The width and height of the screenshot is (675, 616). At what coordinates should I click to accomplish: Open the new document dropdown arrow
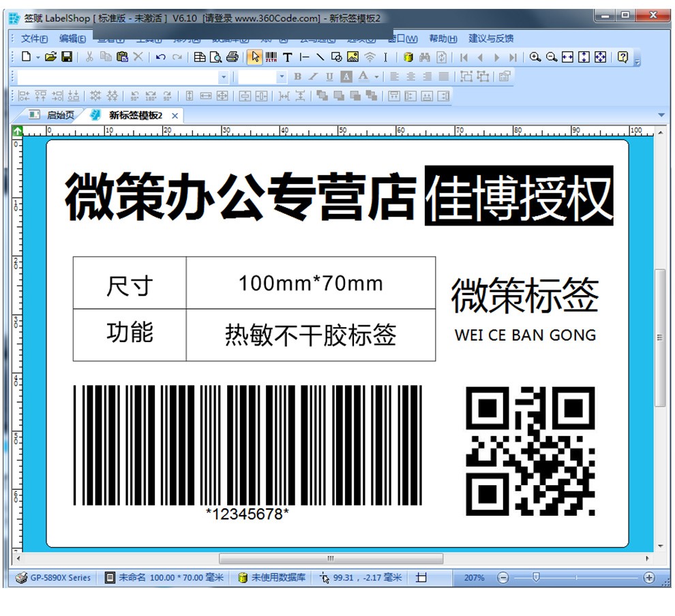pos(38,57)
